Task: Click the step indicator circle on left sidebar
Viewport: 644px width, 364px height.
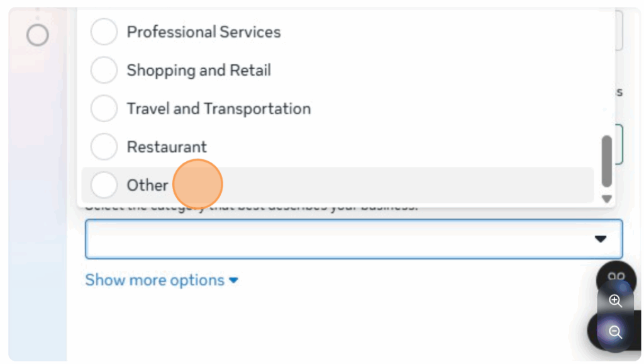Action: (x=38, y=36)
